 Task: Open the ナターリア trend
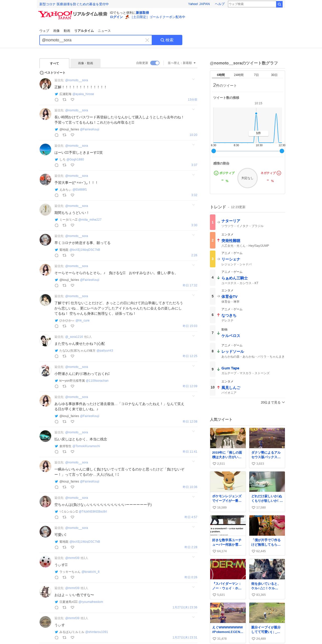(x=231, y=221)
